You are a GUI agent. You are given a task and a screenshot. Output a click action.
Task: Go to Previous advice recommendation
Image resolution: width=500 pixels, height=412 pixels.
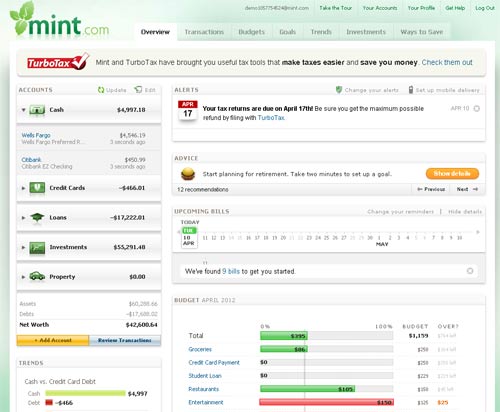pos(431,189)
